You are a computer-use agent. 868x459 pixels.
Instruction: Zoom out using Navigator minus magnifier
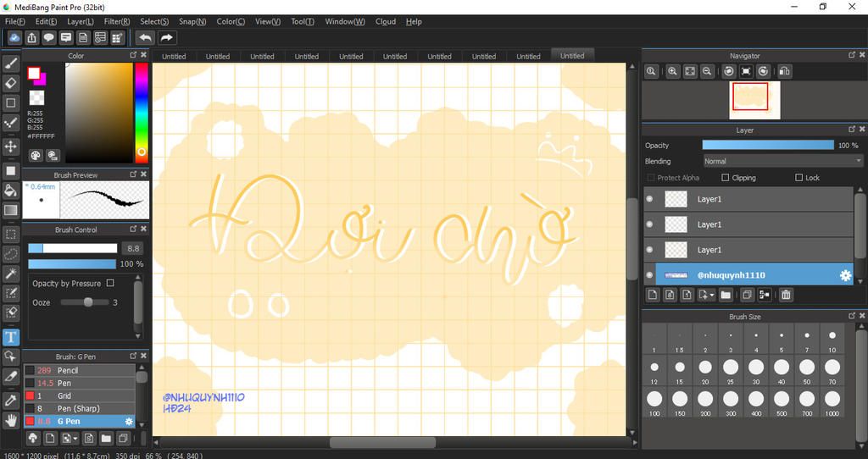pyautogui.click(x=707, y=71)
